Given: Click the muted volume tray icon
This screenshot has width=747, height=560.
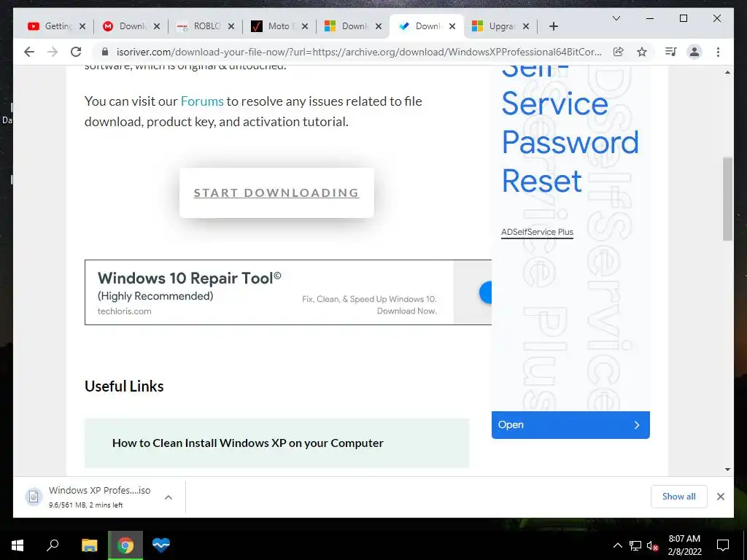Looking at the screenshot, I should coord(652,545).
